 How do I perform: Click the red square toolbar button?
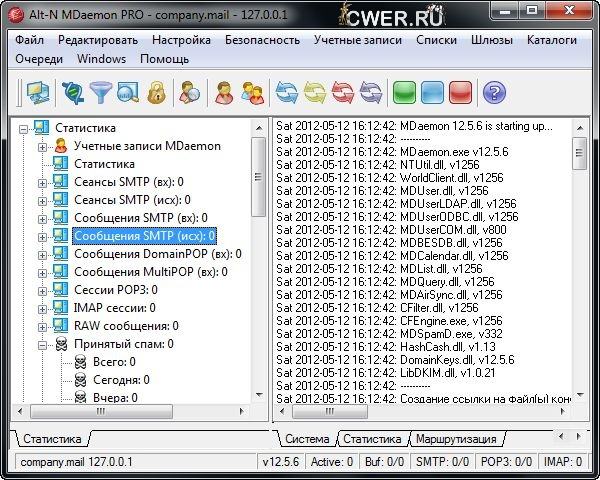click(460, 94)
